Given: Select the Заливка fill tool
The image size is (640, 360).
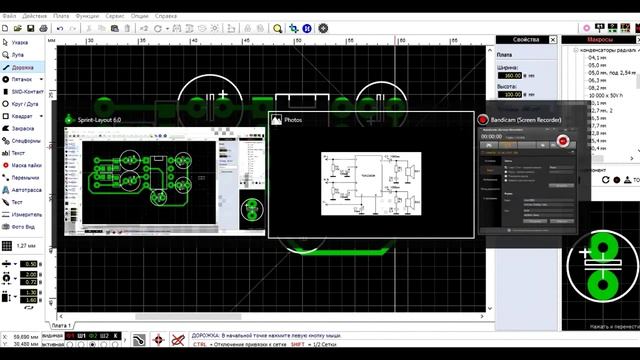Looking at the screenshot, I should [18, 128].
